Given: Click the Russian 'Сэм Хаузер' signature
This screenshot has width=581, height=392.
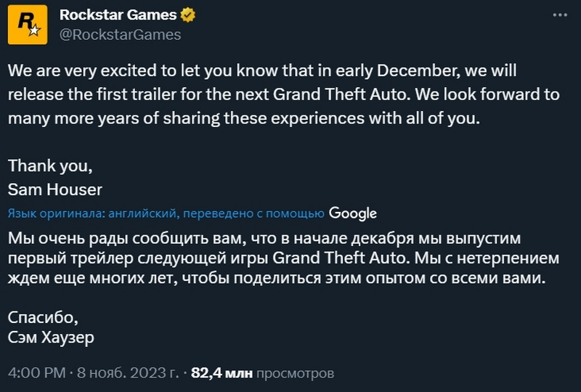Looking at the screenshot, I should (x=51, y=338).
